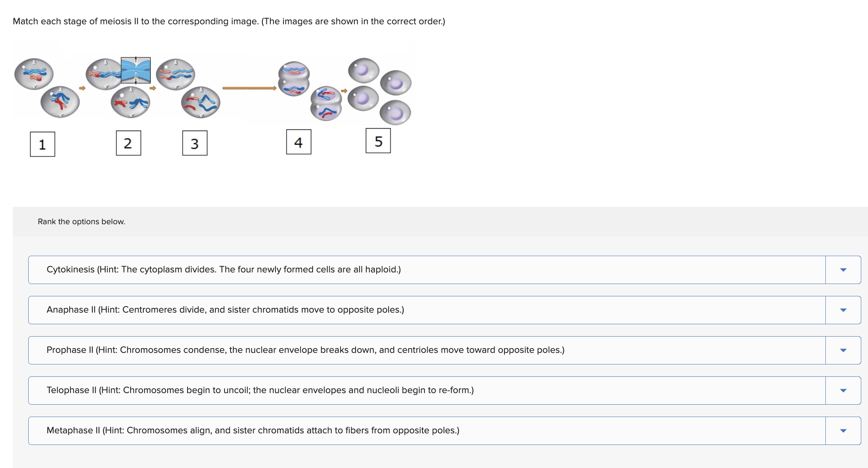The height and width of the screenshot is (468, 868).
Task: Select the four haploid cells illustration
Action: coord(378,90)
